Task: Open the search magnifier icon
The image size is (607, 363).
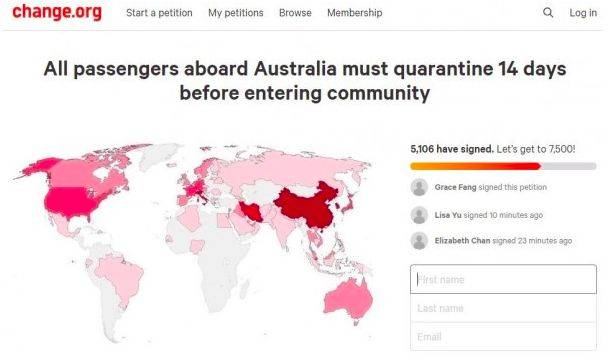Action: [548, 13]
